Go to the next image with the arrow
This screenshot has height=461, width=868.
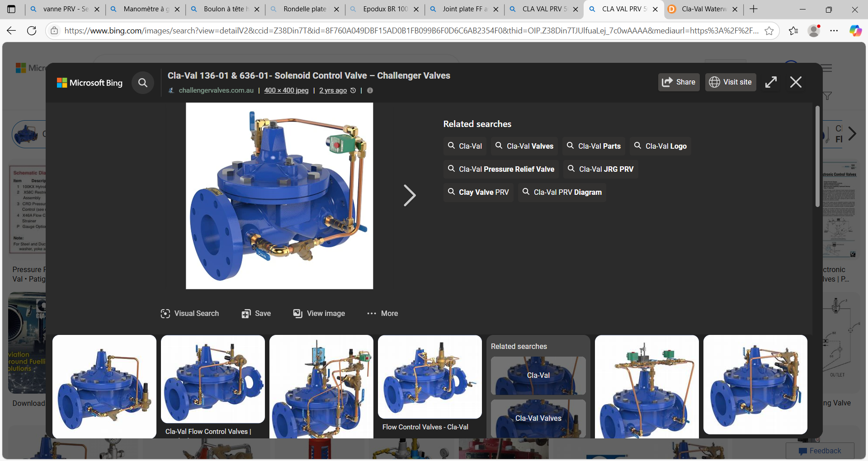click(x=410, y=196)
